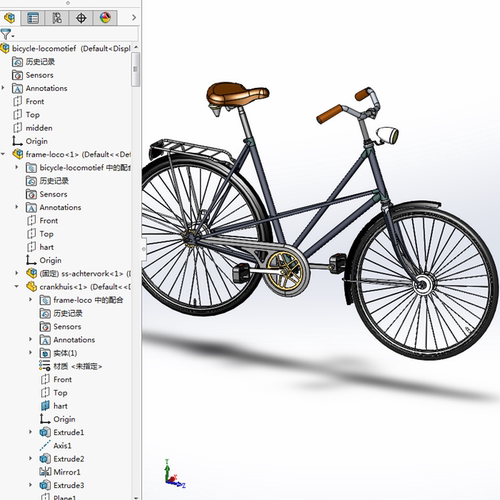Expand the top-level Annotations folder
Image resolution: width=500 pixels, height=500 pixels.
pos(3,88)
